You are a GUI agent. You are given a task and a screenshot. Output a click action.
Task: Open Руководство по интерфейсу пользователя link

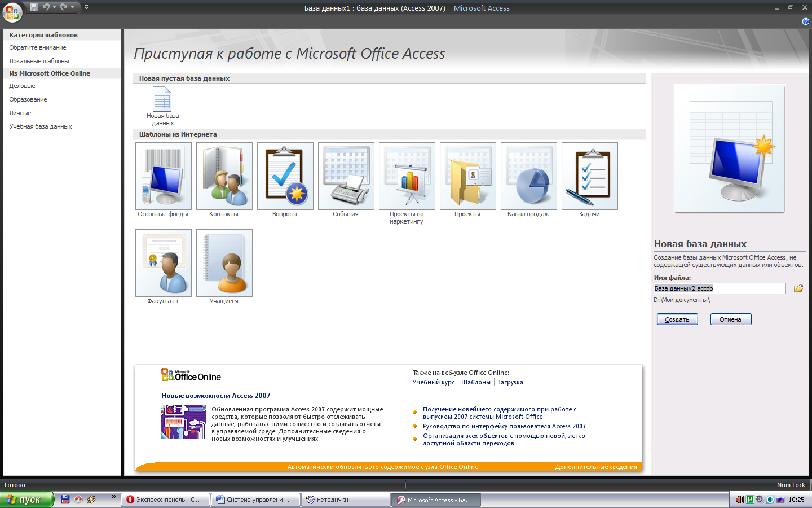click(504, 426)
